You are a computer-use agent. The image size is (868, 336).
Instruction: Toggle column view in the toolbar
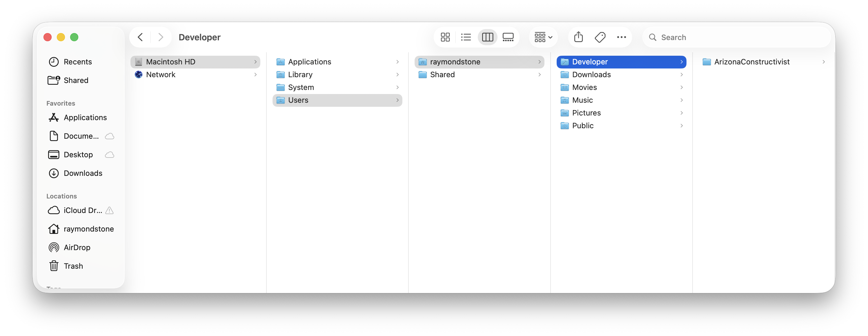pyautogui.click(x=488, y=37)
